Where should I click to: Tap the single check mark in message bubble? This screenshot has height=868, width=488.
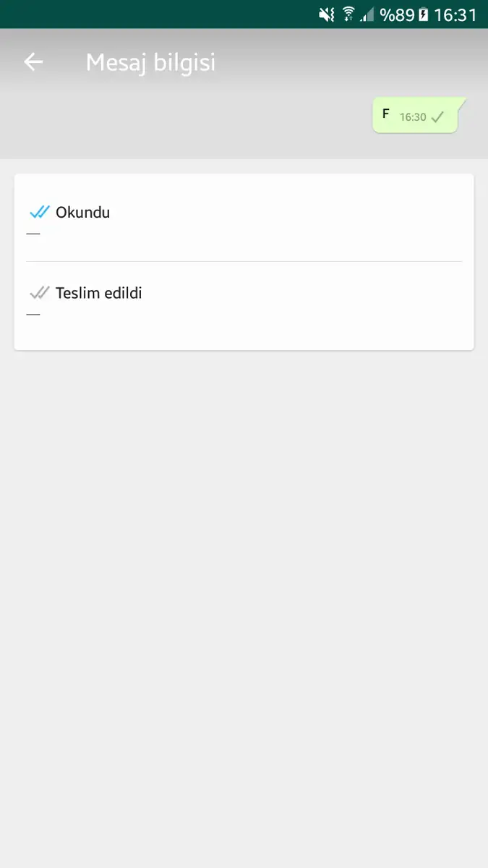(437, 116)
